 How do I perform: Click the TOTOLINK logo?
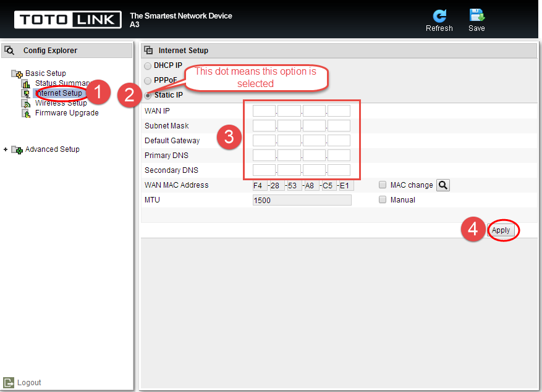[x=68, y=19]
